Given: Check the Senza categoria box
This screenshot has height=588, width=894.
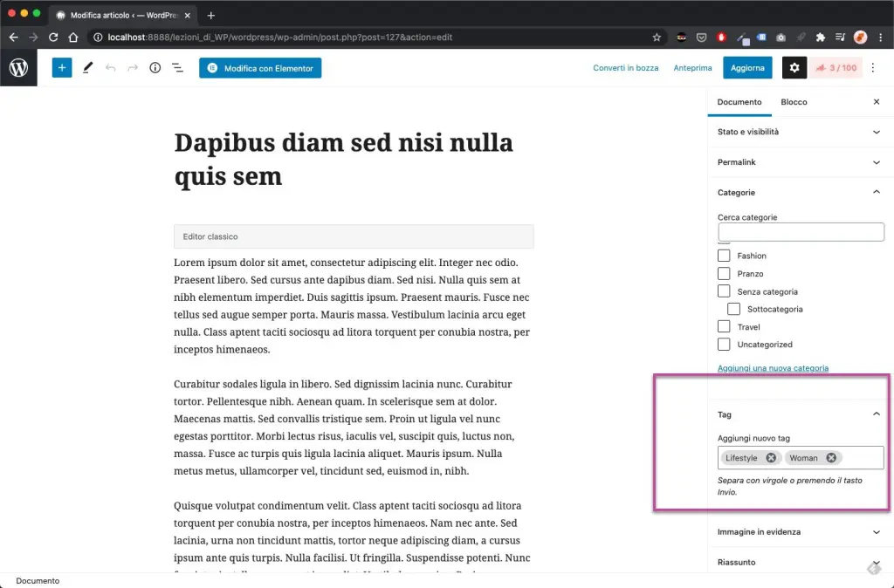Looking at the screenshot, I should [724, 291].
